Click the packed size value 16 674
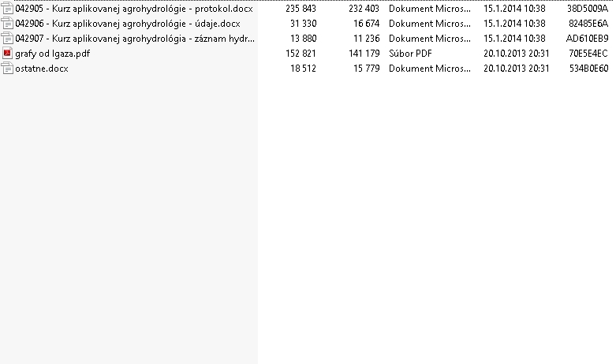This screenshot has width=616, height=364. tap(364, 24)
